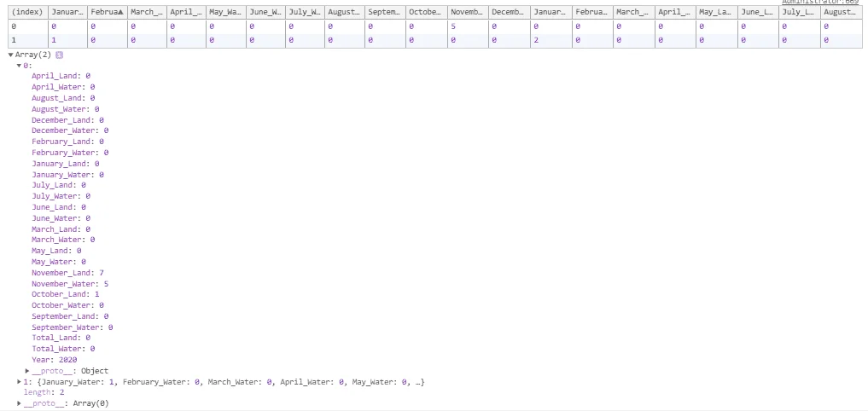Select the table cell containing value 5
Viewport: 868px width, 411px height.
click(468, 26)
